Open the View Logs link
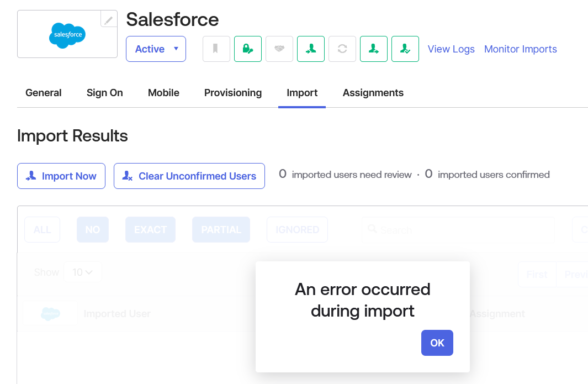 tap(451, 49)
